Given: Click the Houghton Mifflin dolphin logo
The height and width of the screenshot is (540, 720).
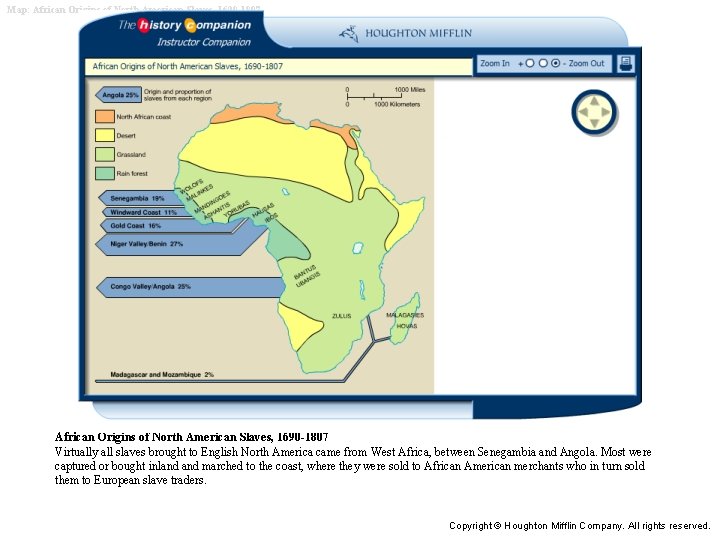Looking at the screenshot, I should click(x=349, y=34).
